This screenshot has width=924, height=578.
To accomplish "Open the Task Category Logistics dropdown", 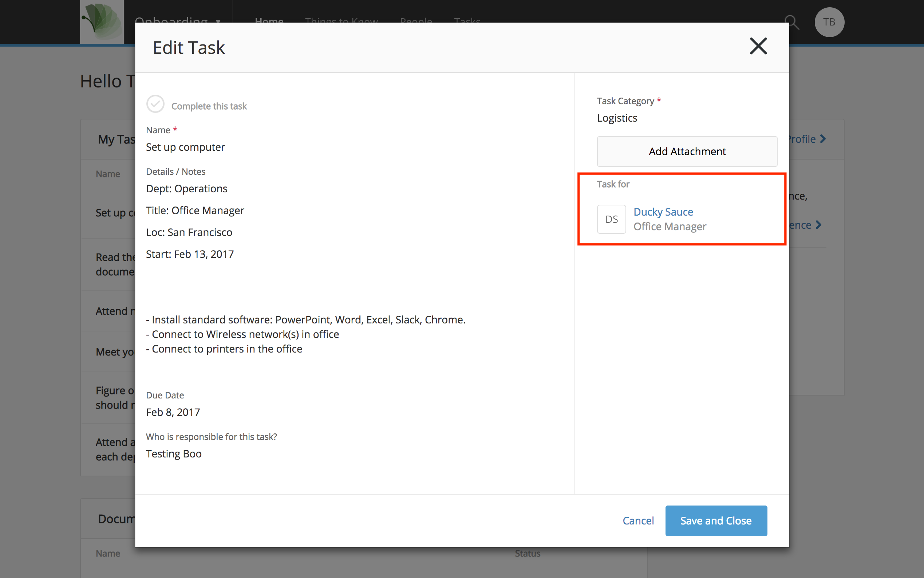I will (x=617, y=118).
